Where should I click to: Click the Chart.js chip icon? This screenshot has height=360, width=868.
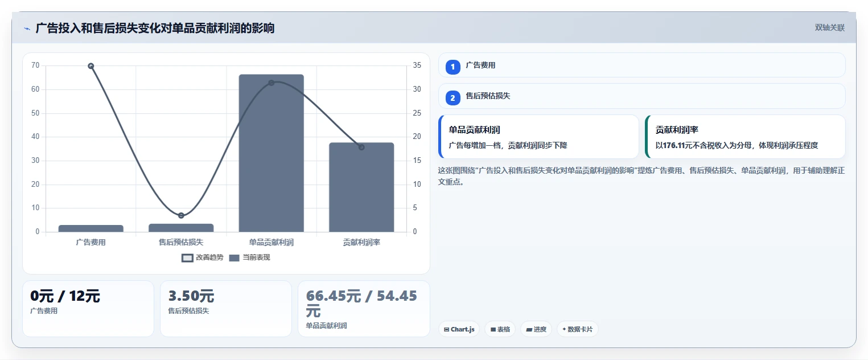click(x=446, y=330)
